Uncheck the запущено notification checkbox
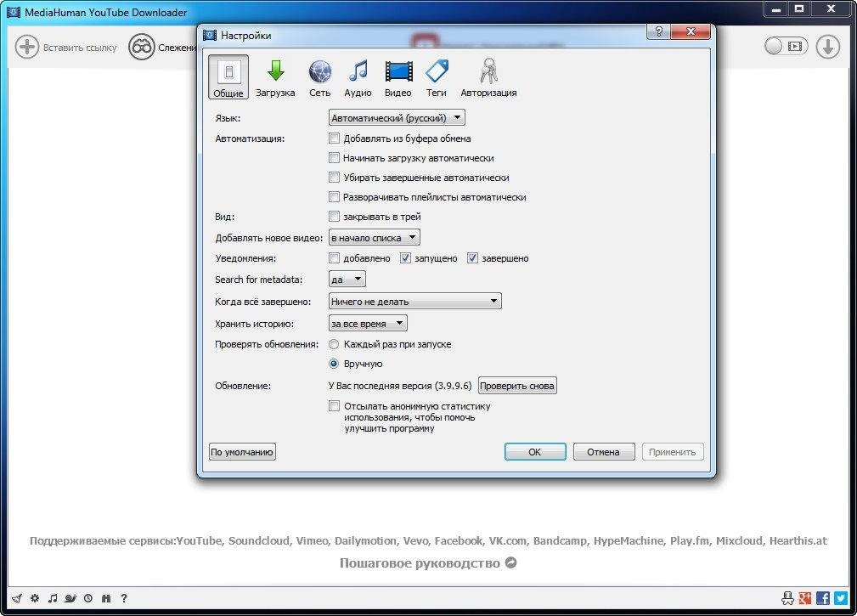Screen dimensions: 857x616 point(405,258)
